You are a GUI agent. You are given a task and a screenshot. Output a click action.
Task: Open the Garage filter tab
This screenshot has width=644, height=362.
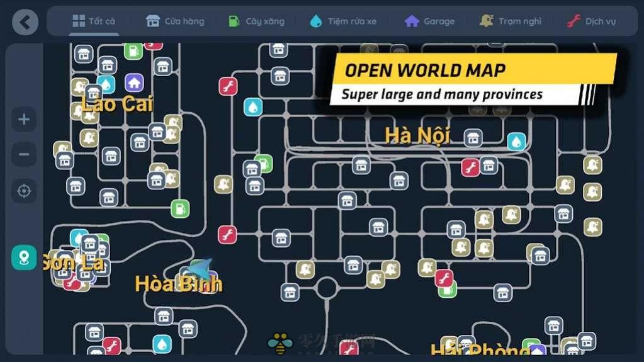coord(429,21)
